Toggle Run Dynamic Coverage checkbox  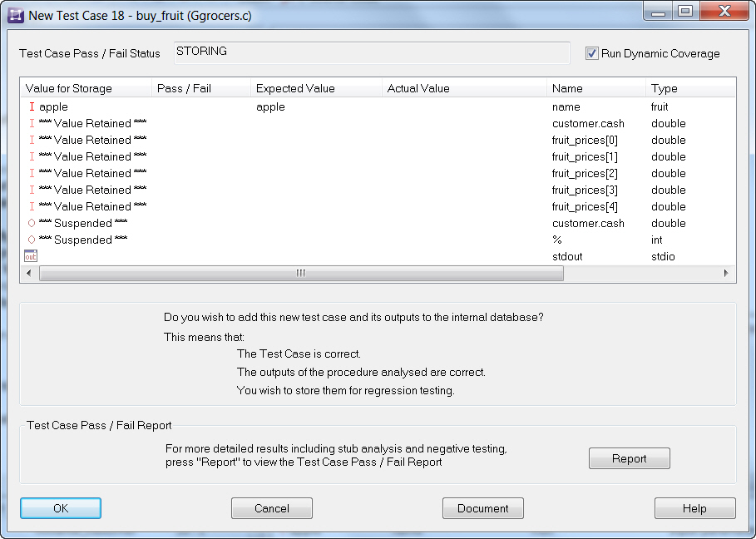pyautogui.click(x=592, y=53)
